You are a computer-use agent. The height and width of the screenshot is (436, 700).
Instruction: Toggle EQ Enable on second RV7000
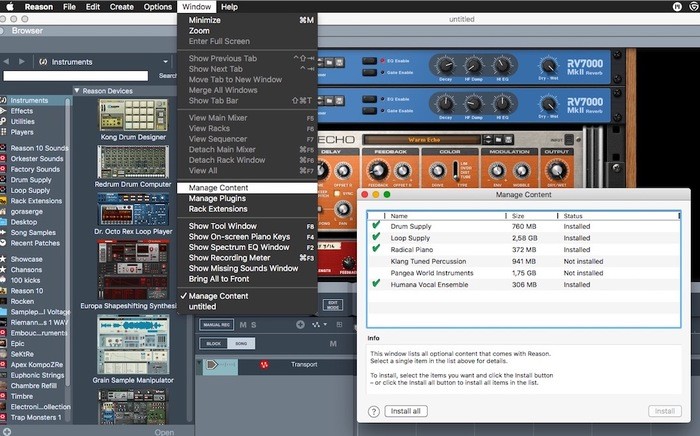click(x=369, y=99)
